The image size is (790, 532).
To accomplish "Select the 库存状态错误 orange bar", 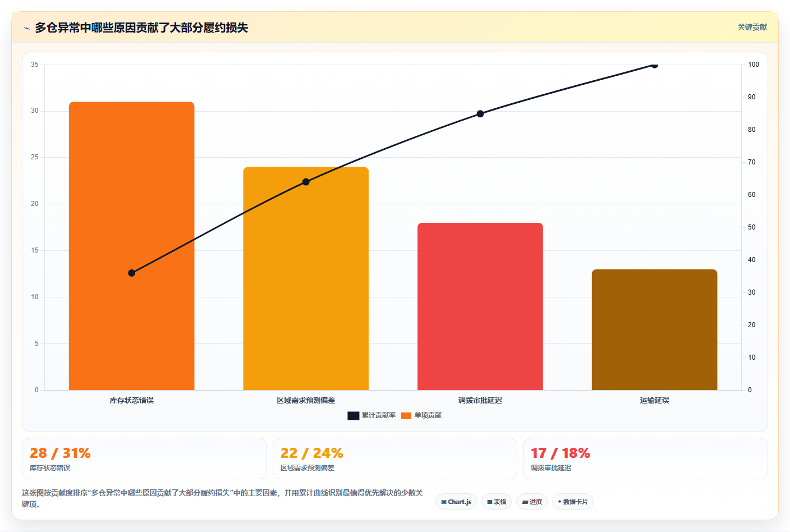I will point(132,246).
